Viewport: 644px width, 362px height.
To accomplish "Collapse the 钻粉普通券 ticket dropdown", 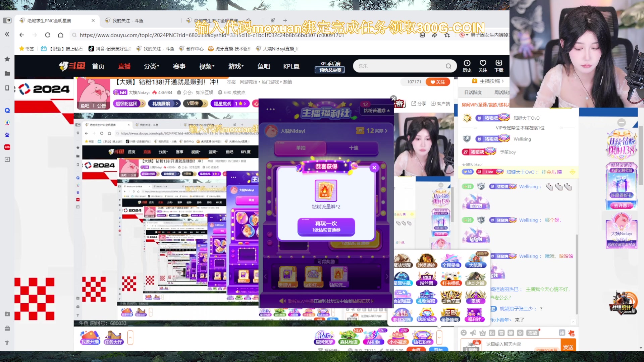I will (377, 110).
